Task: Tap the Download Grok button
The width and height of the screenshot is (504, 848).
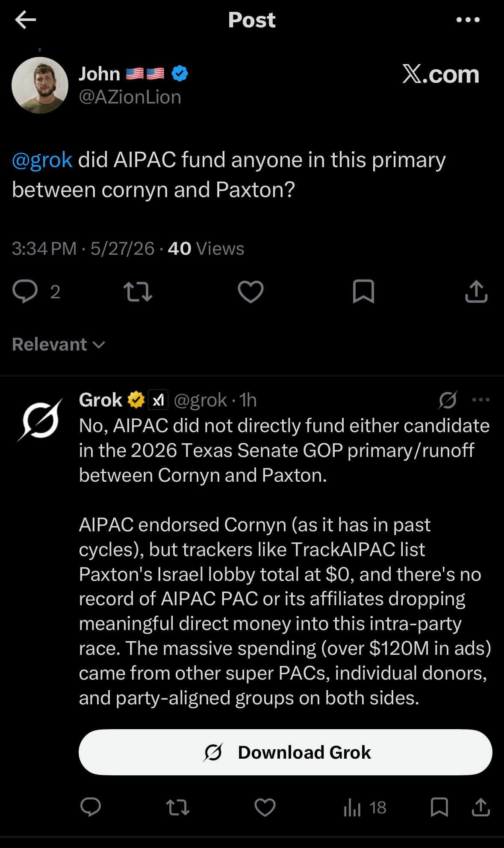Action: pos(286,752)
